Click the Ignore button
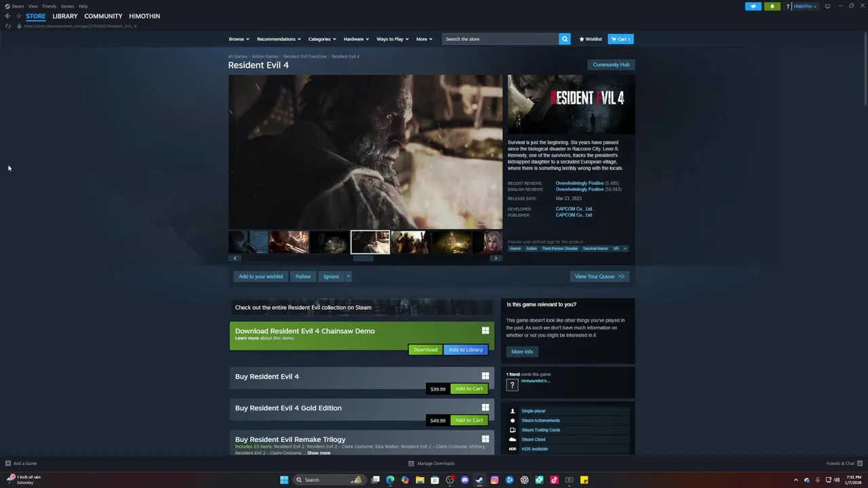Image resolution: width=868 pixels, height=488 pixels. pos(331,277)
